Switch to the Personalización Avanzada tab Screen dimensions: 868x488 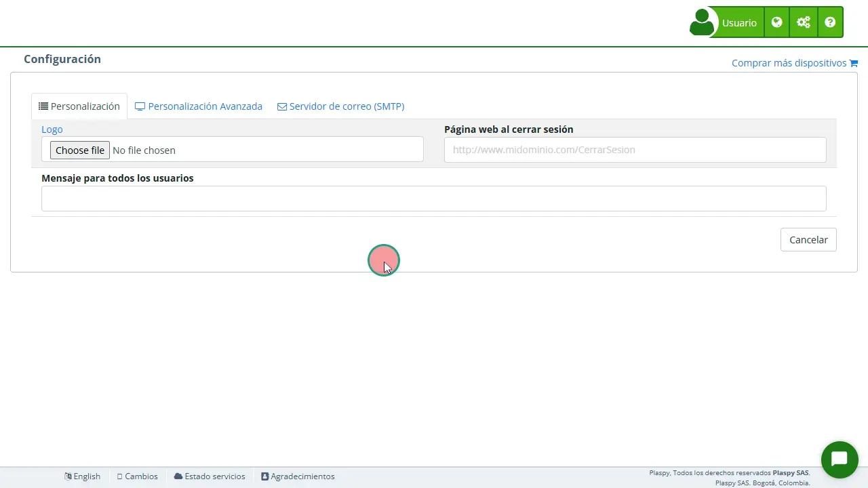click(198, 106)
